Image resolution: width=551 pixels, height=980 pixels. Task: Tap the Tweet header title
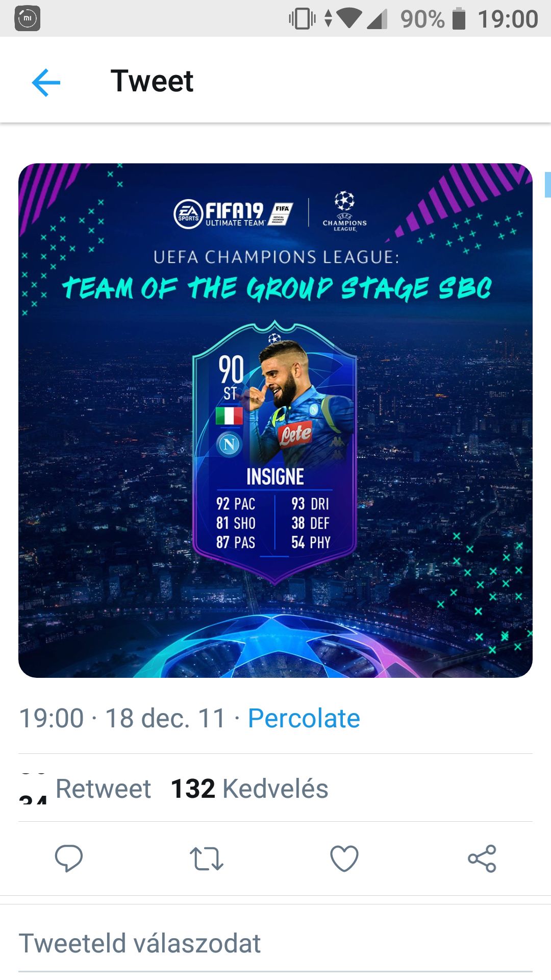point(152,81)
